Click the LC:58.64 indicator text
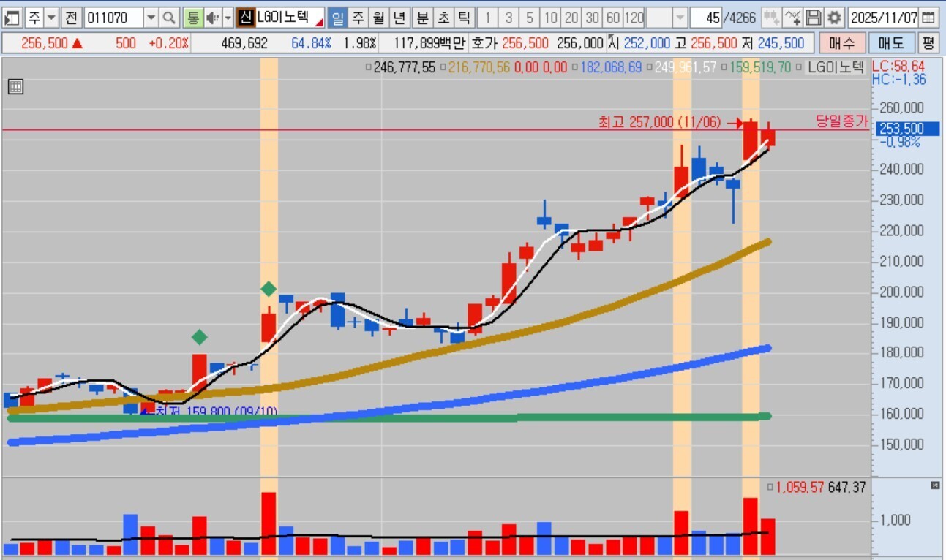 click(x=898, y=67)
